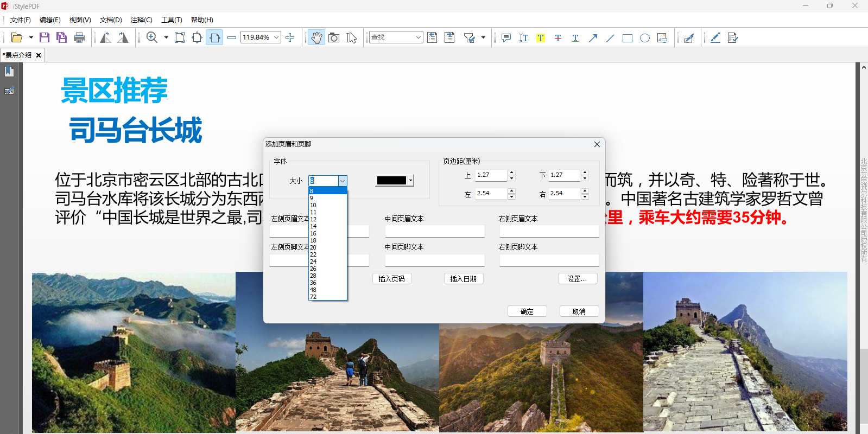Expand the 查找 search combo box
The image size is (868, 434).
click(418, 37)
